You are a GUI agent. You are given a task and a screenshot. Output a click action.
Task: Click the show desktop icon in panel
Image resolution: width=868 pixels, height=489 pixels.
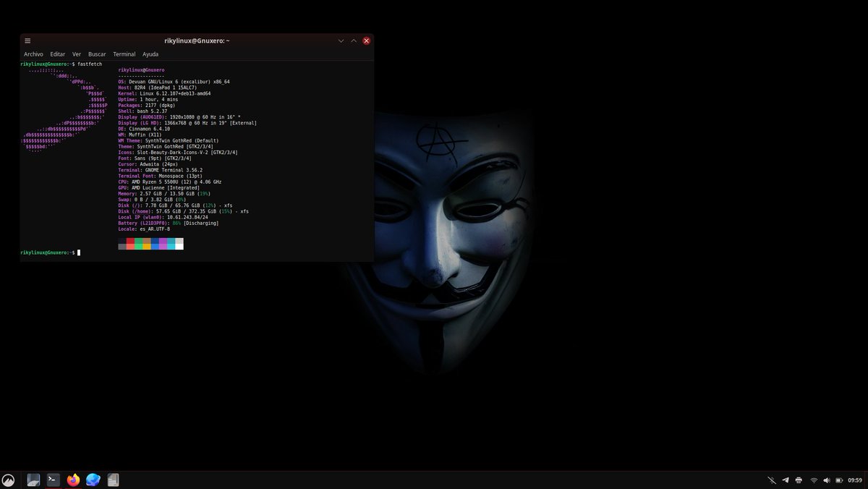(x=33, y=480)
